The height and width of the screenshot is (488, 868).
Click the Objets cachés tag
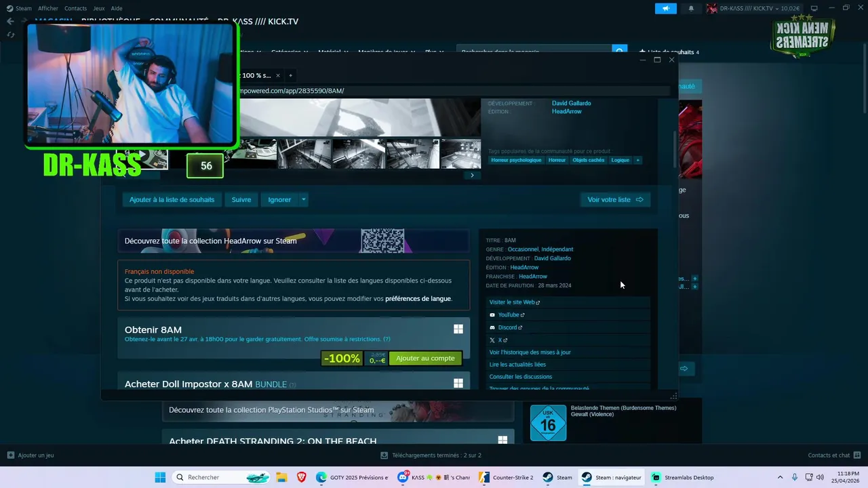point(588,160)
